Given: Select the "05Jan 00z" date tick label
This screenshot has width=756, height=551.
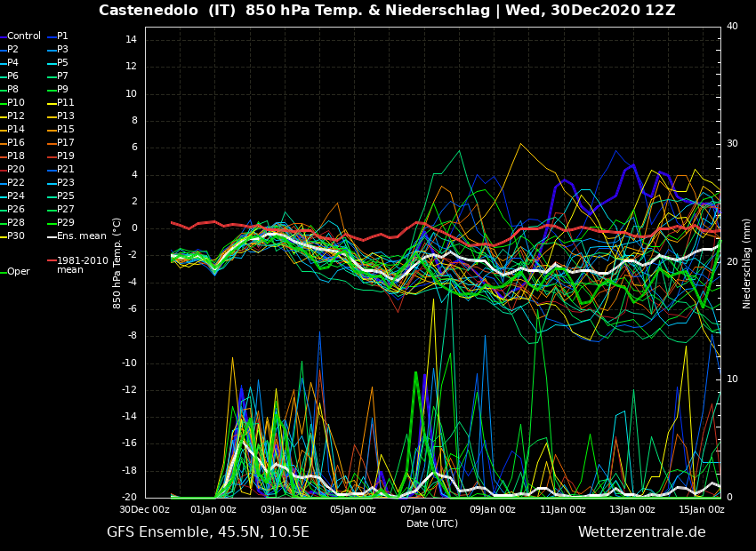Looking at the screenshot, I should 353,509.
